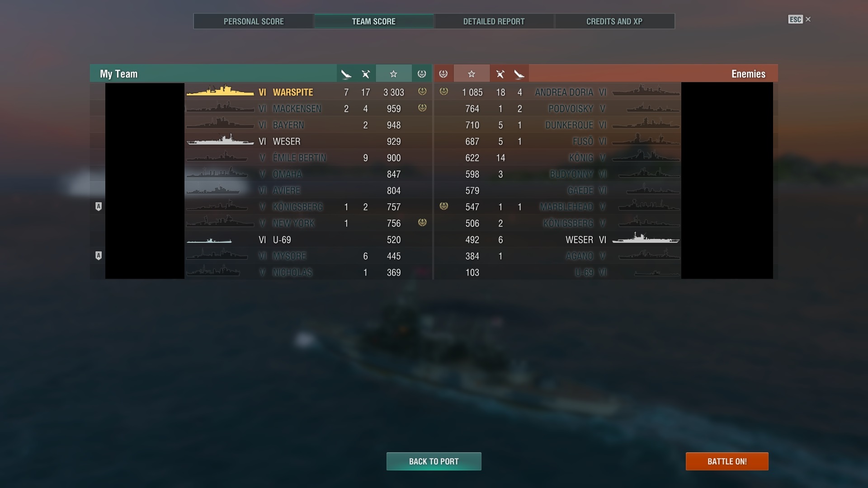
Task: Switch to the Detailed Report tab
Action: (x=494, y=21)
